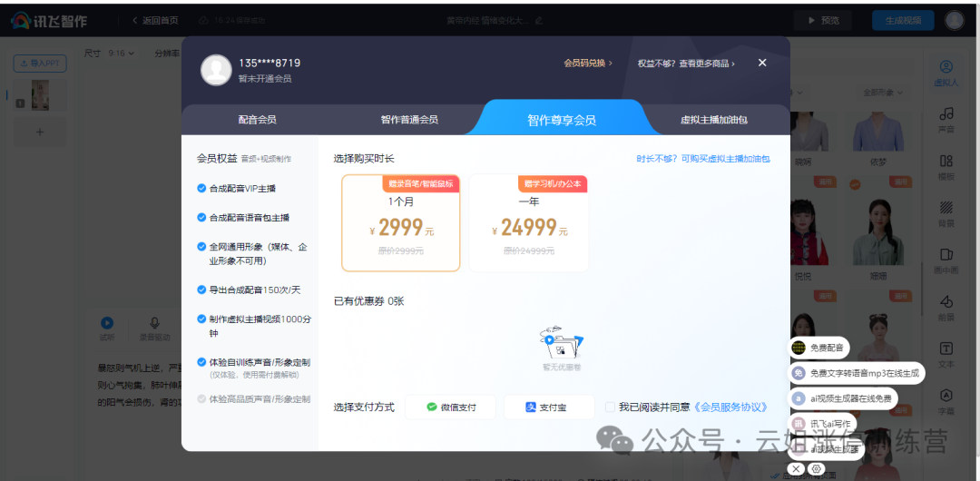Open the 前景 foreground panel
This screenshot has width=980, height=481.
click(x=946, y=308)
